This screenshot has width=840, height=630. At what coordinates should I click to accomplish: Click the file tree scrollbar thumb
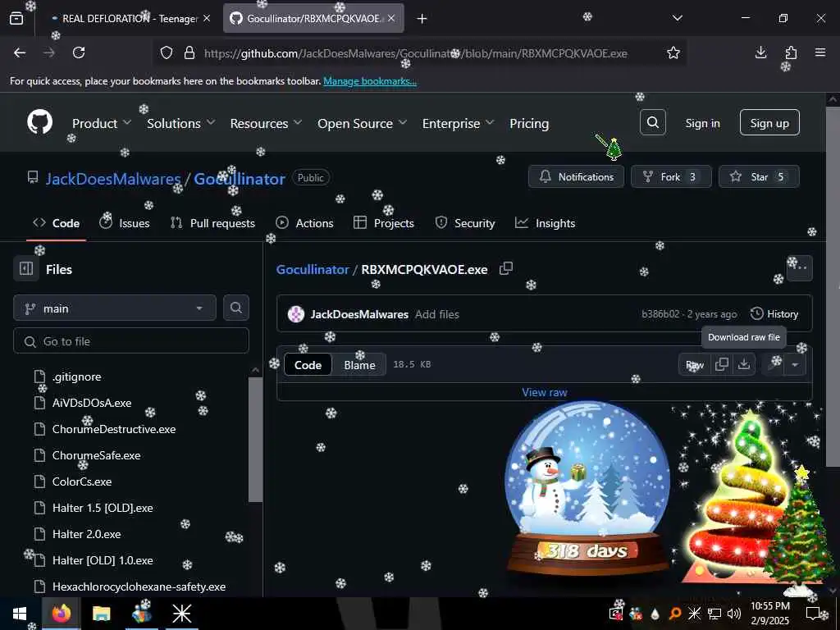[x=256, y=440]
